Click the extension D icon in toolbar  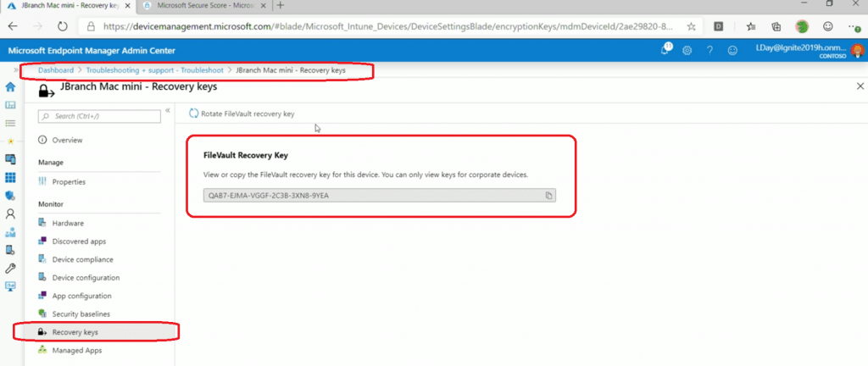(x=719, y=26)
